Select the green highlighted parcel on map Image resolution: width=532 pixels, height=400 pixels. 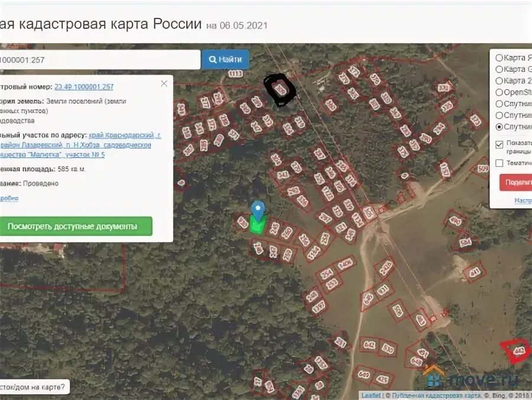point(257,226)
